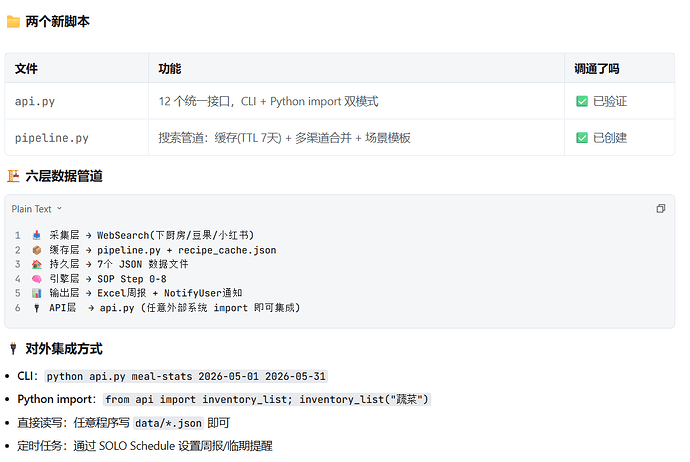Select the api.py table cell

click(77, 101)
